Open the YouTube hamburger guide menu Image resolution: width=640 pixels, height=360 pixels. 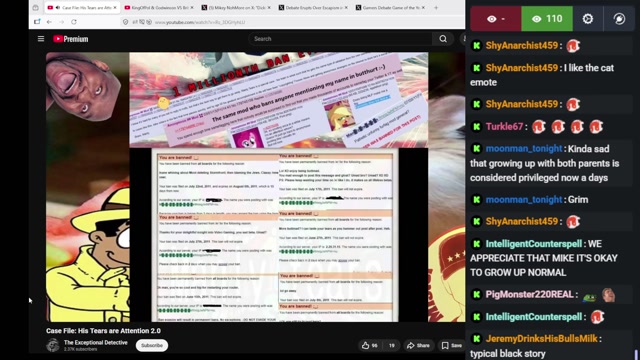pos(41,39)
